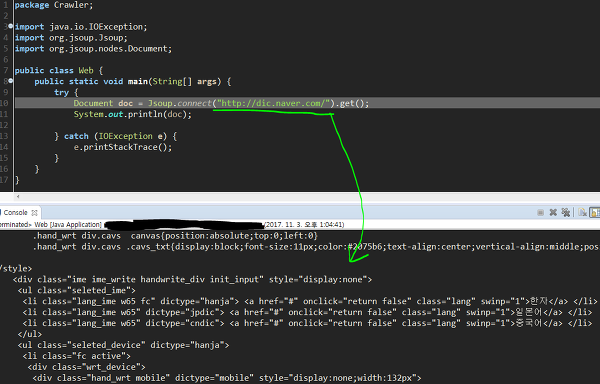Click the console line with dictype="cndic"
The width and height of the screenshot is (600, 384).
point(307,323)
